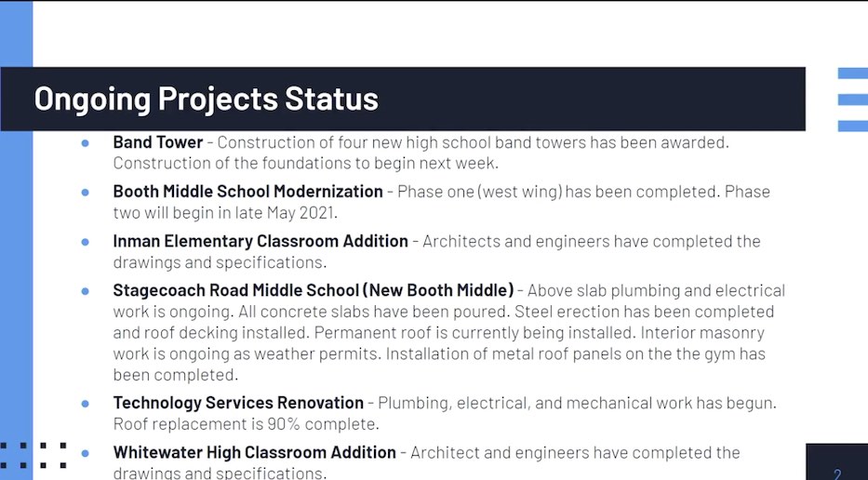Click the bullet next to Whitewater High
This screenshot has width=868, height=480.
coord(86,453)
